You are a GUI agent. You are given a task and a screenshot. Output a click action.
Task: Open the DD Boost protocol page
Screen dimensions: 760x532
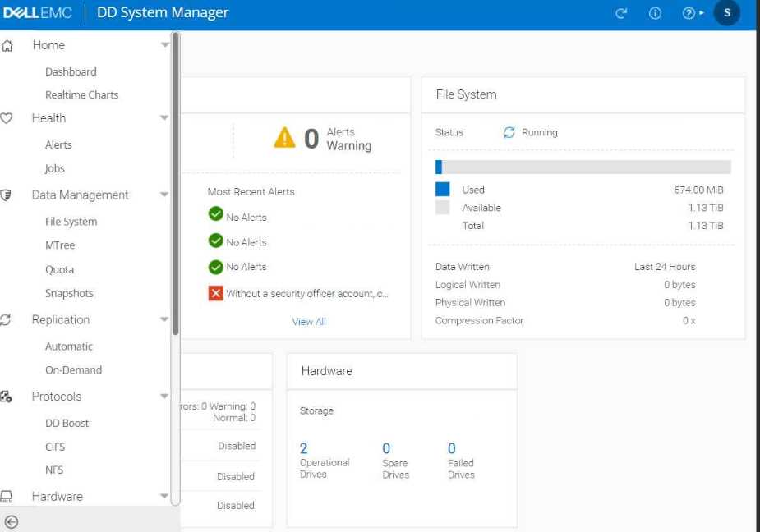67,424
